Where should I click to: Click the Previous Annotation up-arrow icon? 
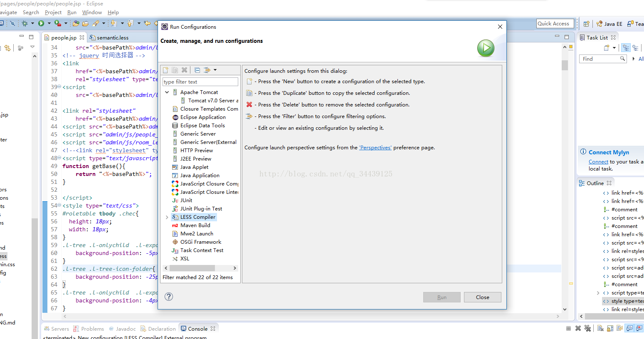130,23
